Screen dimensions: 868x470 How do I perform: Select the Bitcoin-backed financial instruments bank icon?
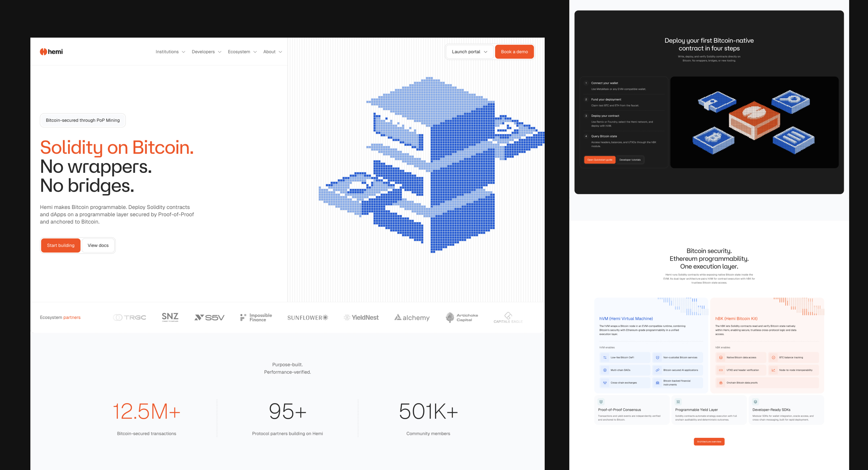pos(658,383)
